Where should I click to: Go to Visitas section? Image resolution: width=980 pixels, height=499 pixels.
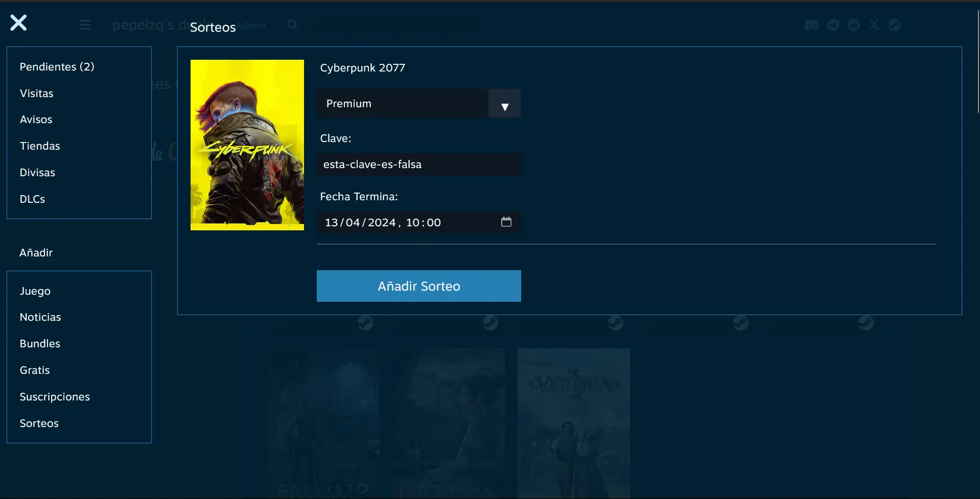(x=36, y=93)
